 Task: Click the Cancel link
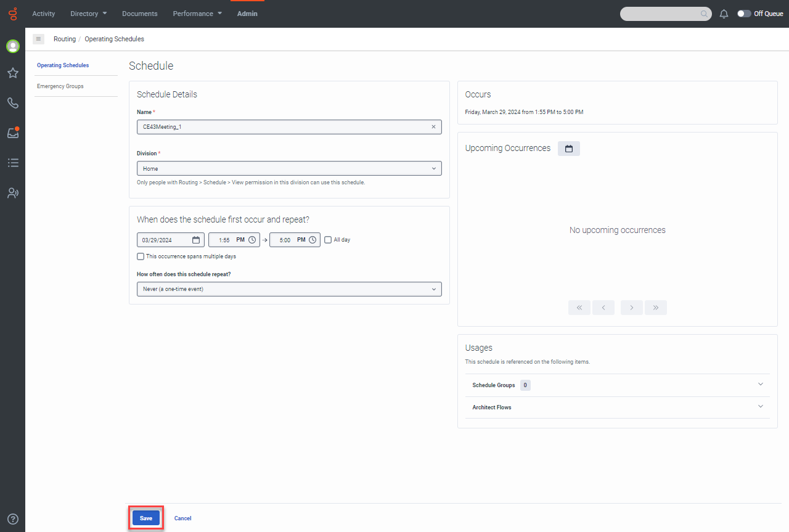tap(182, 518)
